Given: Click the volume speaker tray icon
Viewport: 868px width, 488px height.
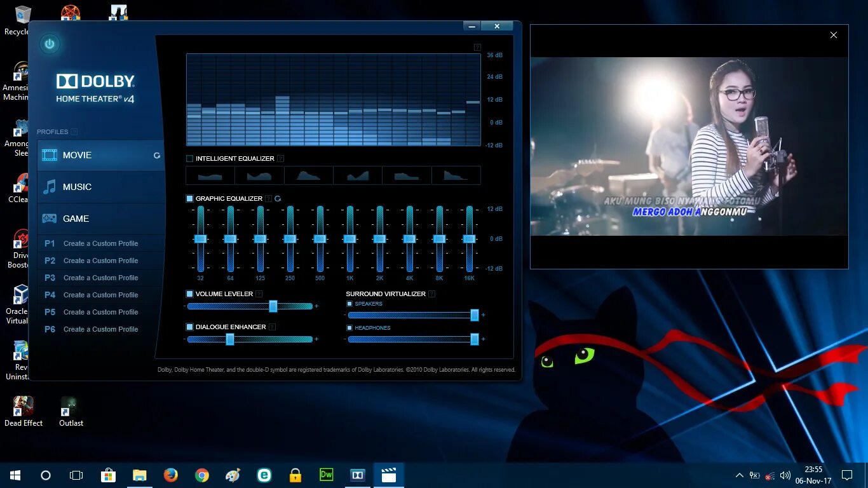Looking at the screenshot, I should pos(785,475).
